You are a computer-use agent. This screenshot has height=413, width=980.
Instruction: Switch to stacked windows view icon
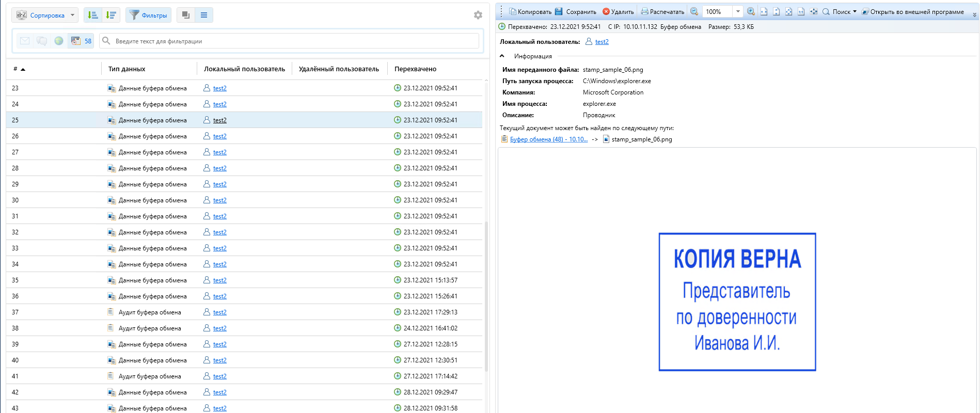185,15
